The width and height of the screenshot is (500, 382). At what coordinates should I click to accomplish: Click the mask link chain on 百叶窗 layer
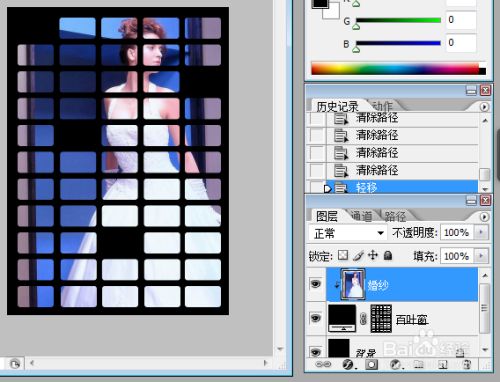(x=363, y=318)
